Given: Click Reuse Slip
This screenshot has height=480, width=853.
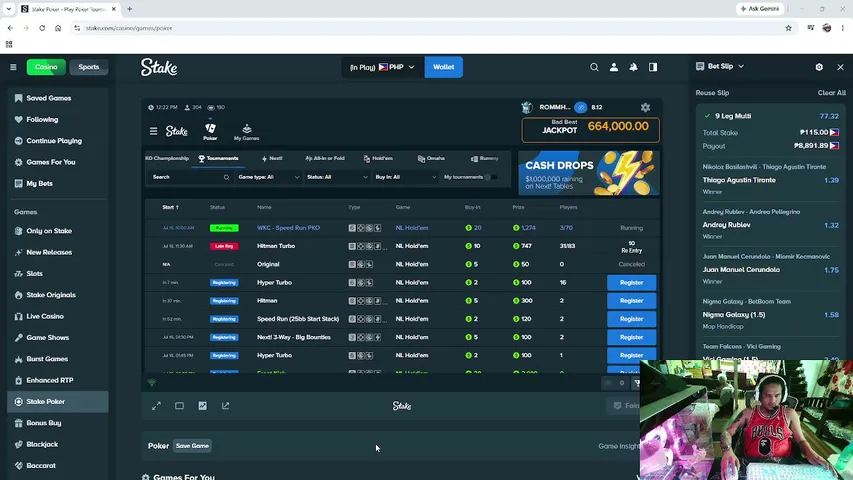Looking at the screenshot, I should point(712,93).
